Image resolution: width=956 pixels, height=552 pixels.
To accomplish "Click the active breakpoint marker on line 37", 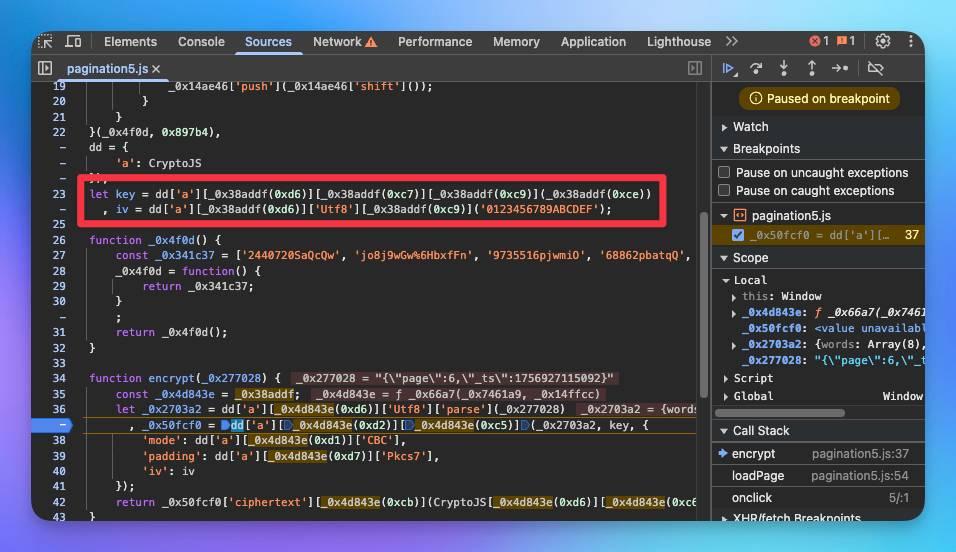I will pos(52,425).
